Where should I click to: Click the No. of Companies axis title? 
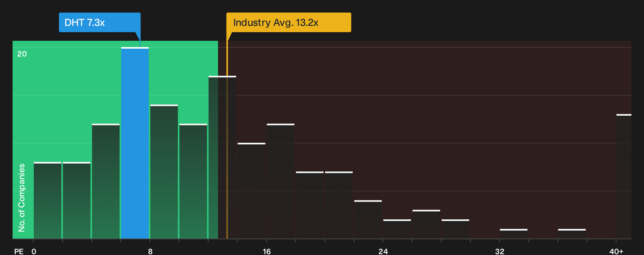click(22, 197)
